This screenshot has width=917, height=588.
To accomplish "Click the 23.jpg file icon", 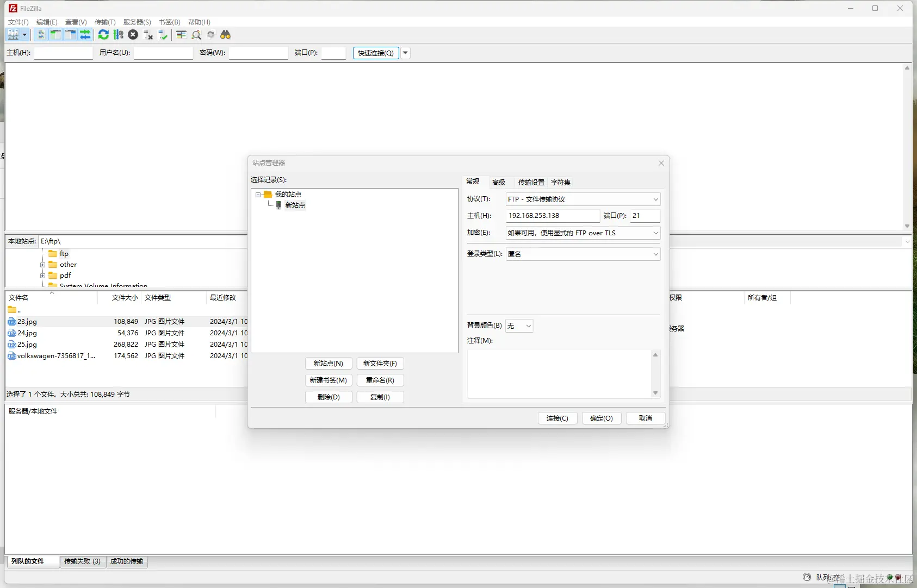I will click(x=12, y=322).
